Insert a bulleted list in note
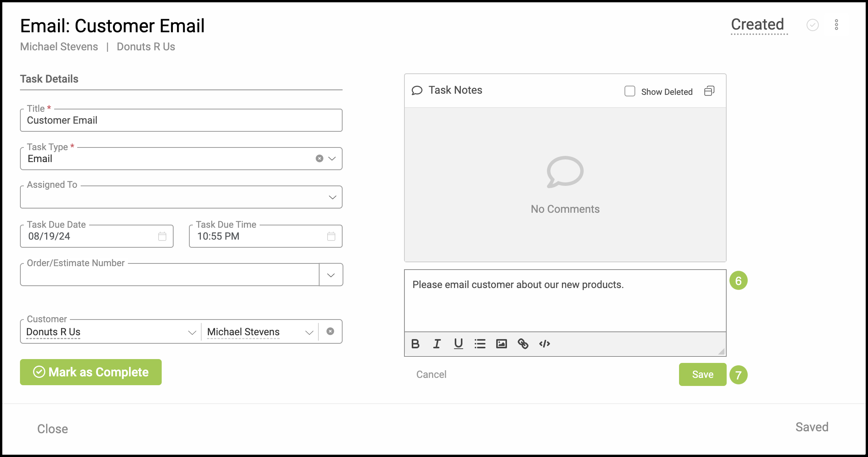Image resolution: width=868 pixels, height=457 pixels. pyautogui.click(x=480, y=344)
